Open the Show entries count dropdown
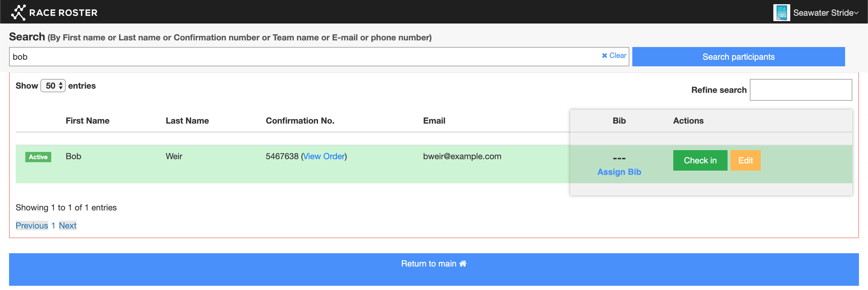868x290 pixels. 53,86
